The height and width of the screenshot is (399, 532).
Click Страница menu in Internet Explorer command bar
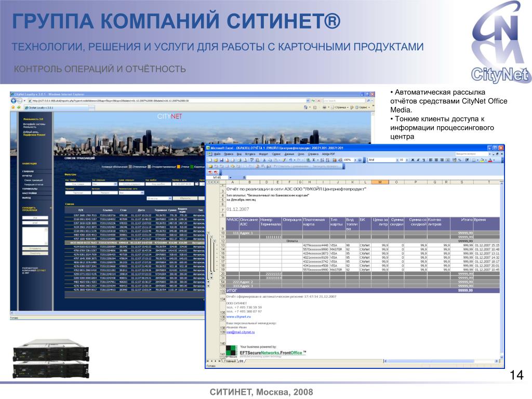(x=340, y=108)
